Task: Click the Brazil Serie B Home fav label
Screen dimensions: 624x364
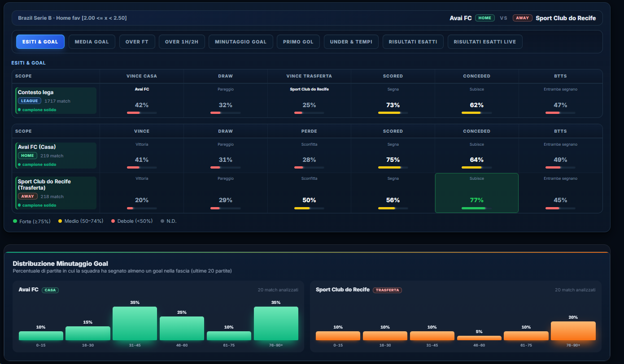Action: coord(72,18)
